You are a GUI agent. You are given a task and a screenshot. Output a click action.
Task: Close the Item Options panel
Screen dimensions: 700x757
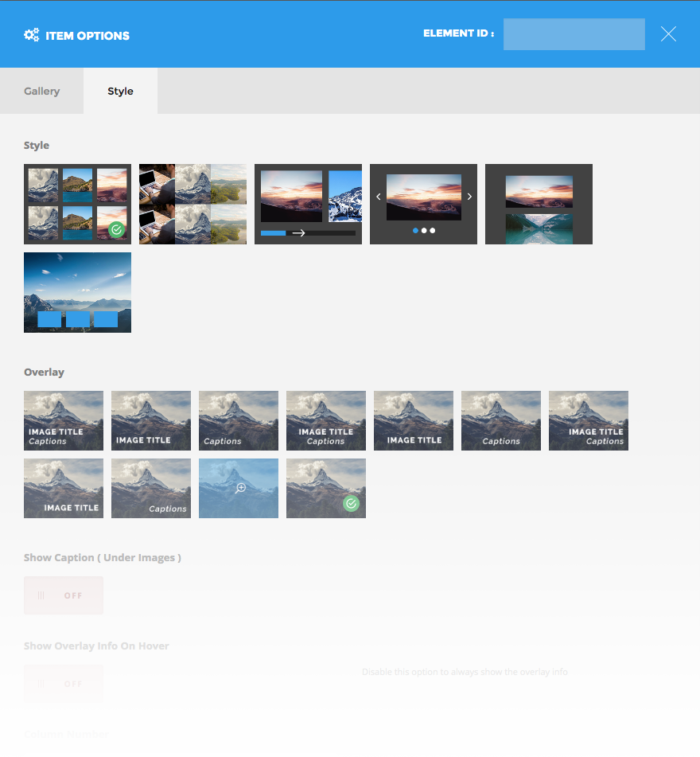coord(668,33)
